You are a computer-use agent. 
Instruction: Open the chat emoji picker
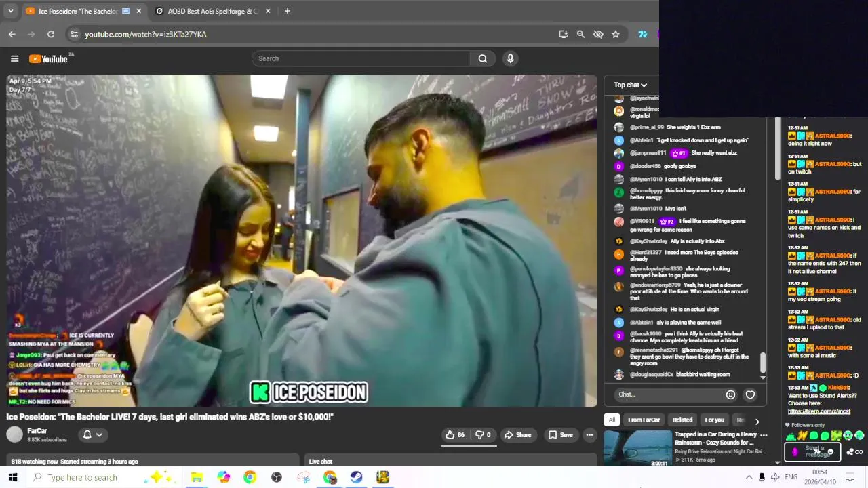[730, 394]
